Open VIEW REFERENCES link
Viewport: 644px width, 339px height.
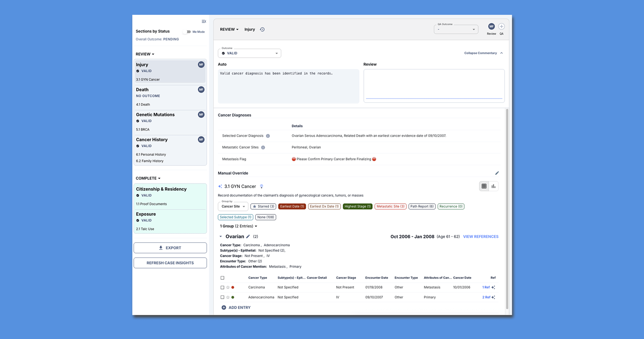[x=481, y=237]
